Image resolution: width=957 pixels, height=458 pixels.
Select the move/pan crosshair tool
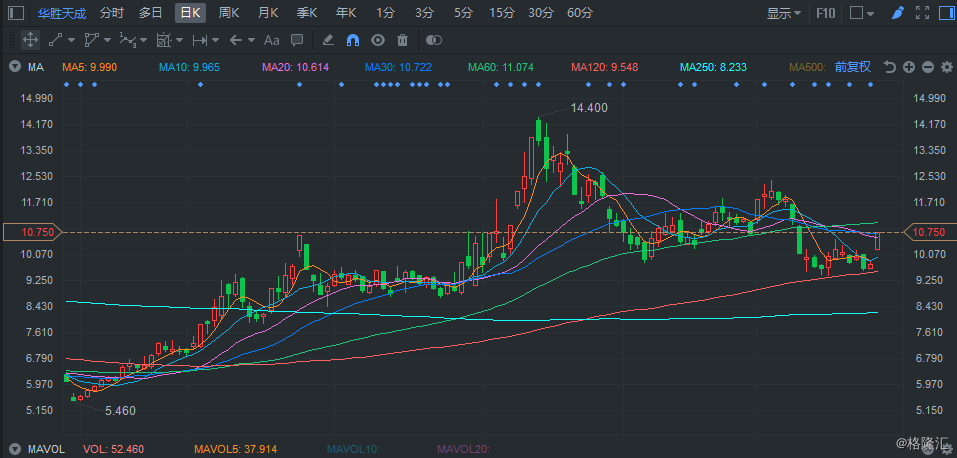[30, 40]
